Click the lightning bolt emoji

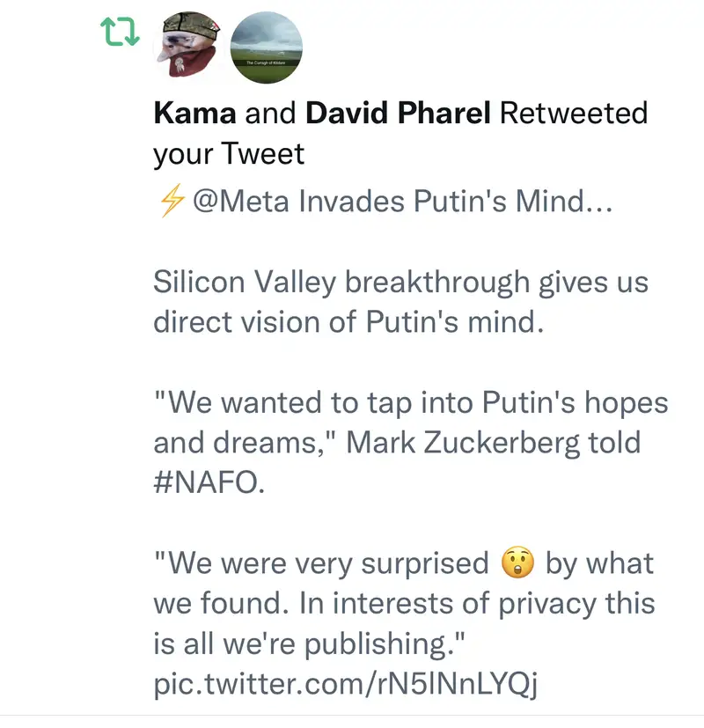pyautogui.click(x=167, y=202)
